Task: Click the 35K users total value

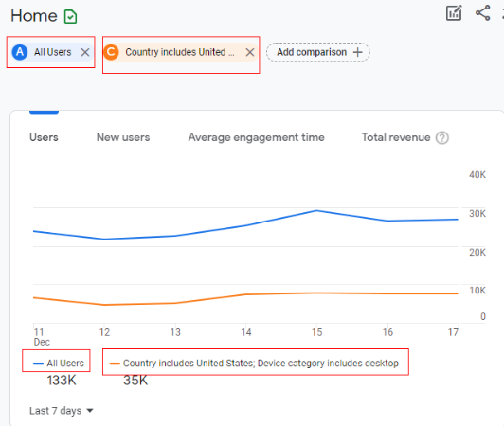Action: [135, 381]
